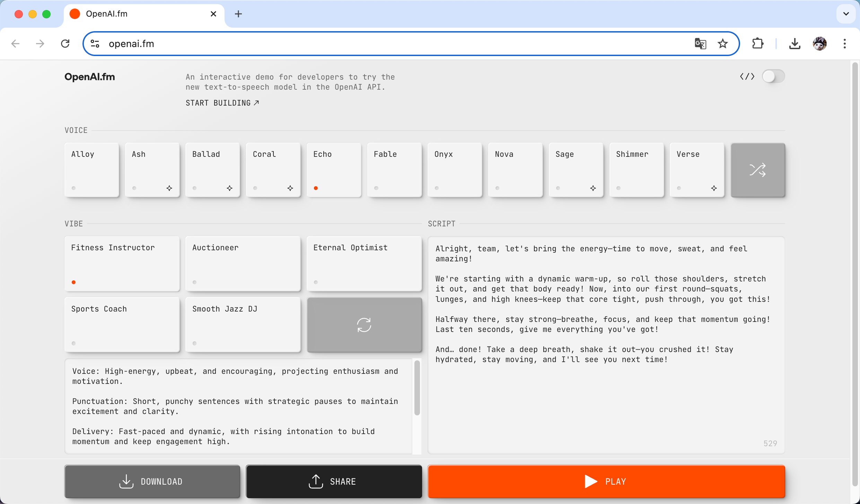Translate the page from the address bar
The height and width of the screenshot is (504, 860).
tap(700, 43)
